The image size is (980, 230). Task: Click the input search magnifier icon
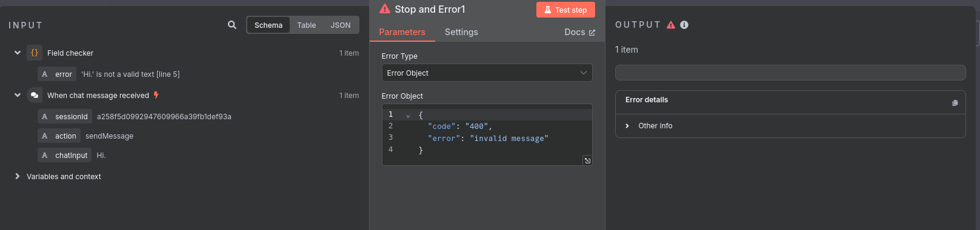coord(232,25)
